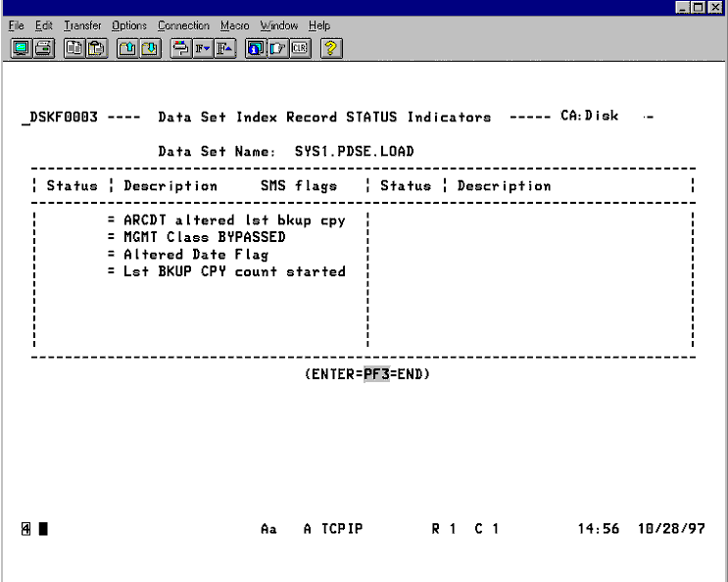Screen dimensions: 728x582
Task: Click the highlighted PF3 hotspot
Action: (x=376, y=374)
